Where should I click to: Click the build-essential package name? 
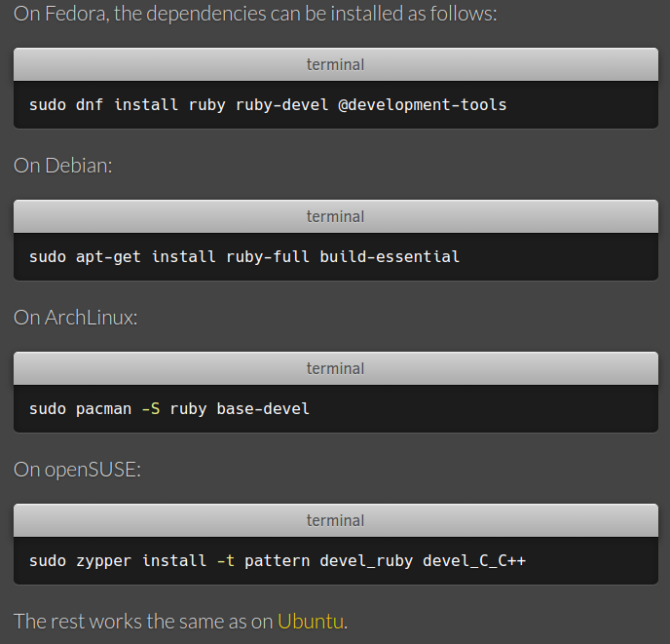[390, 257]
